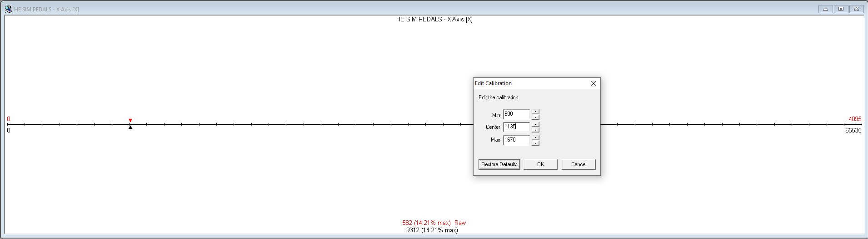868x239 pixels.
Task: Click the '9312 (14.21% max)' readout
Action: click(x=432, y=230)
